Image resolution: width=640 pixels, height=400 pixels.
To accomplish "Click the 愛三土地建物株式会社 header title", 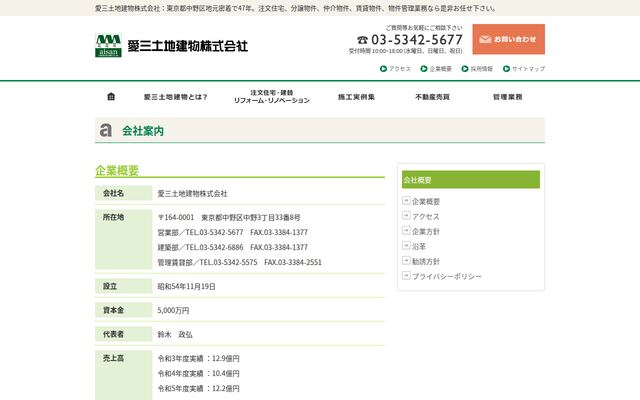I will click(188, 46).
